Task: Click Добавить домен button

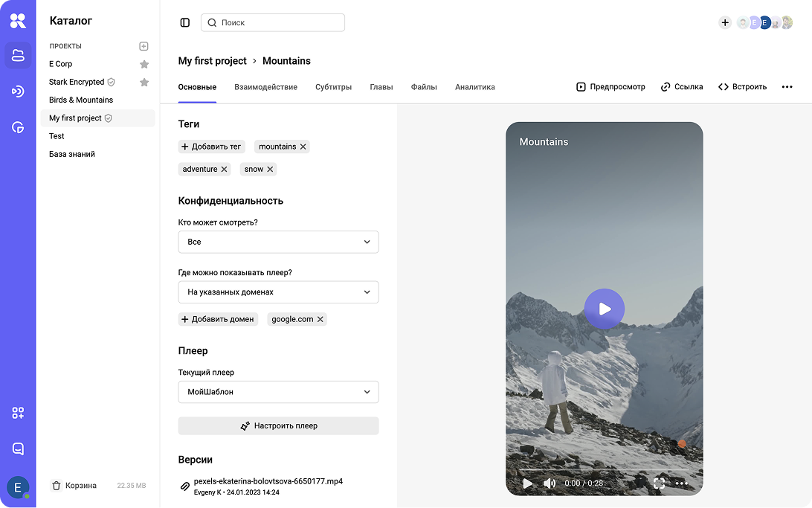Action: (218, 320)
